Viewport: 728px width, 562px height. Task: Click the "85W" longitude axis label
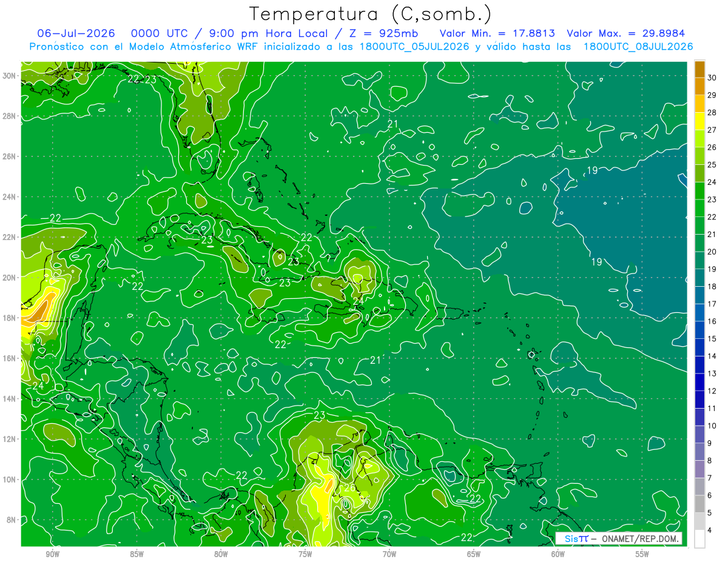click(136, 555)
